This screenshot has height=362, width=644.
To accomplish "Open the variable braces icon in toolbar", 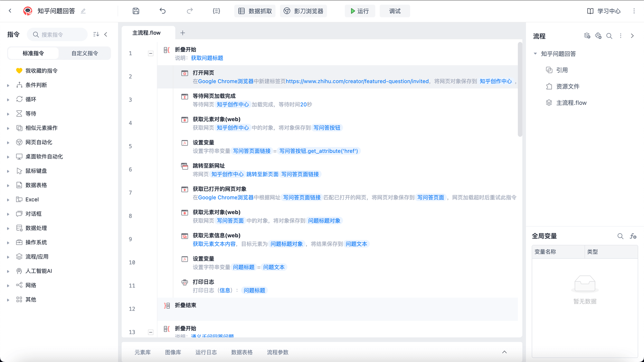I will point(216,11).
